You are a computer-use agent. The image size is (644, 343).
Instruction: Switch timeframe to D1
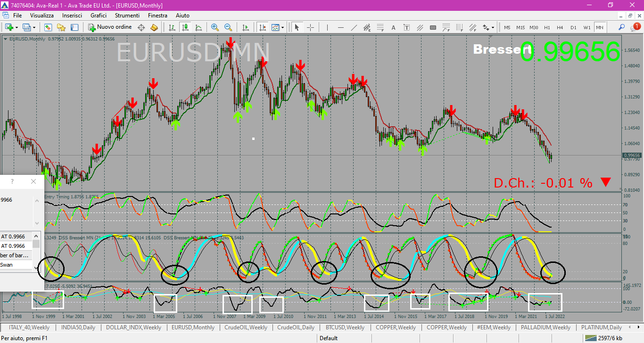click(573, 27)
